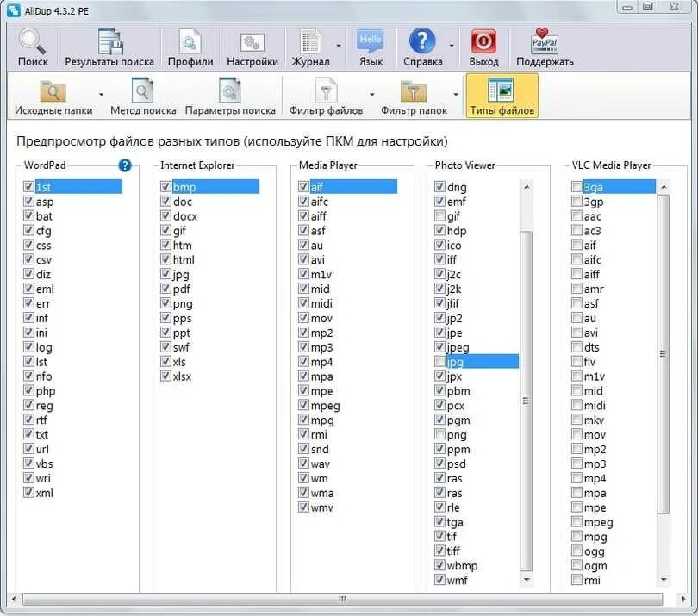The width and height of the screenshot is (698, 616).
Task: Uncheck the avi checkbox in Media Player
Action: 303,259
